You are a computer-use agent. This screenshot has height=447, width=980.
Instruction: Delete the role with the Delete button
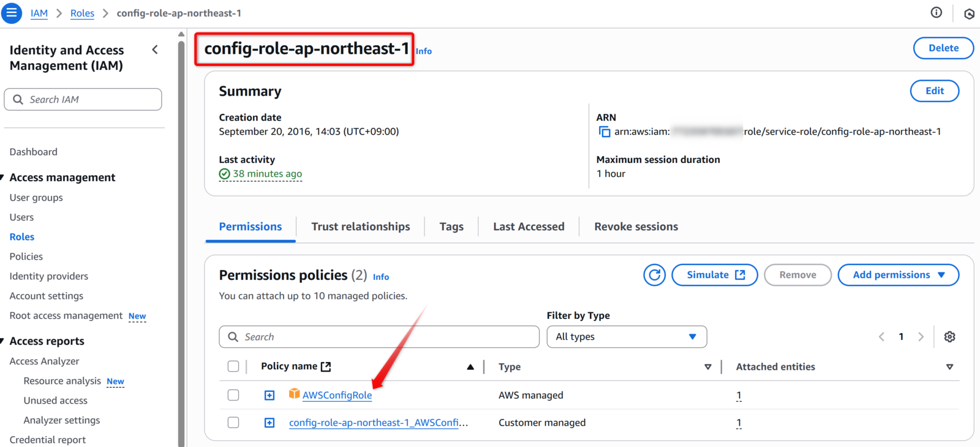click(x=943, y=48)
